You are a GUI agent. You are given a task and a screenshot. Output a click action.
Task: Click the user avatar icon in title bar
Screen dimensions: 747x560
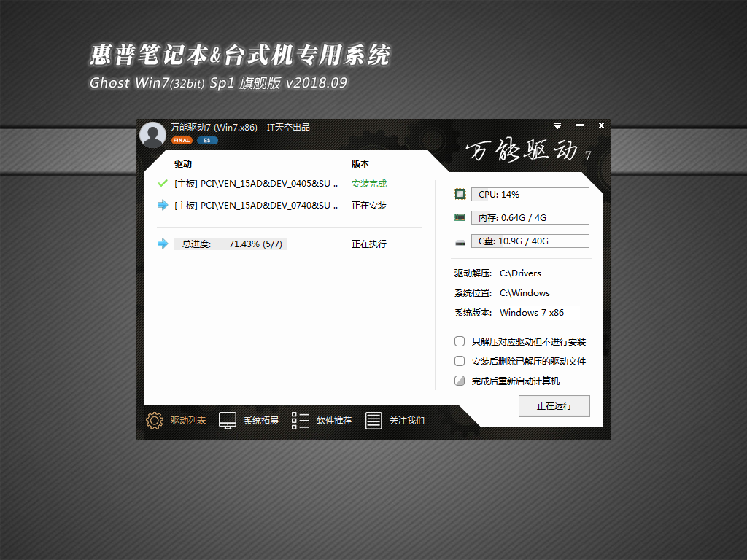152,134
